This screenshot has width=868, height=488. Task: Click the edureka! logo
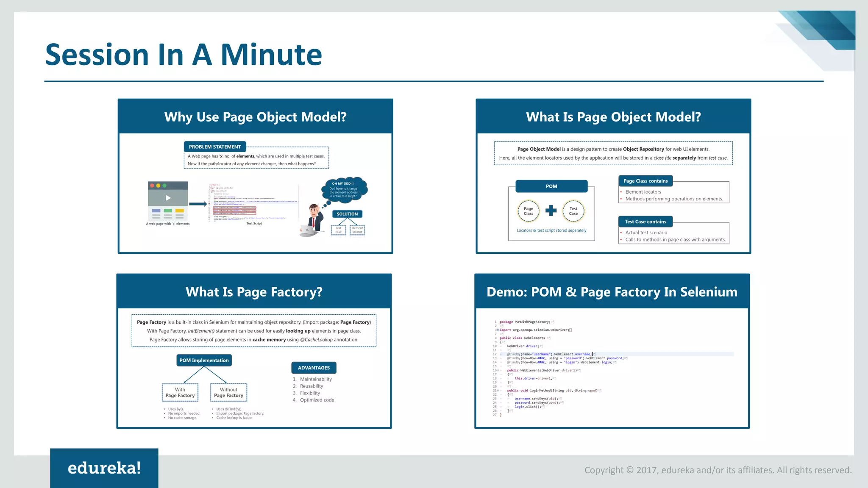[104, 468]
